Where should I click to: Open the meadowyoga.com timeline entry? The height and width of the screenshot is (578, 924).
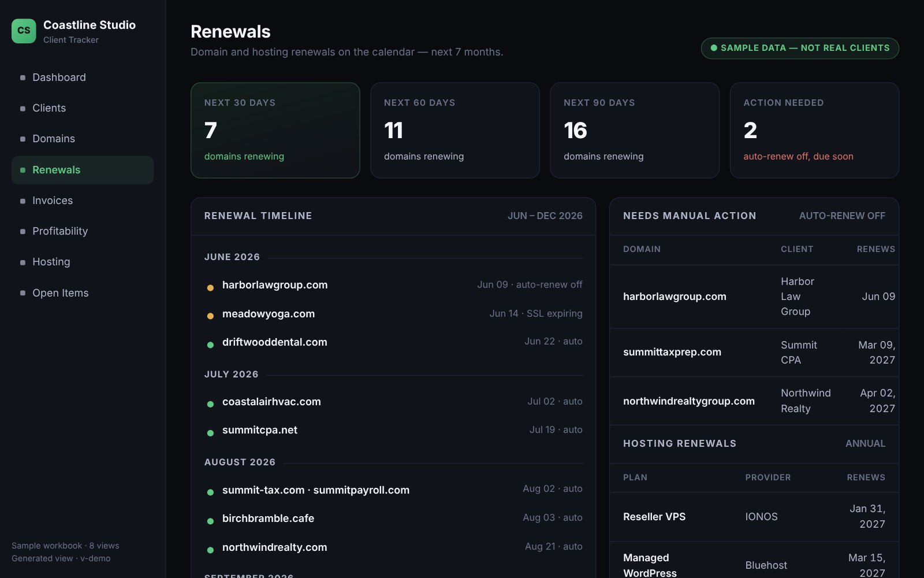tap(269, 314)
